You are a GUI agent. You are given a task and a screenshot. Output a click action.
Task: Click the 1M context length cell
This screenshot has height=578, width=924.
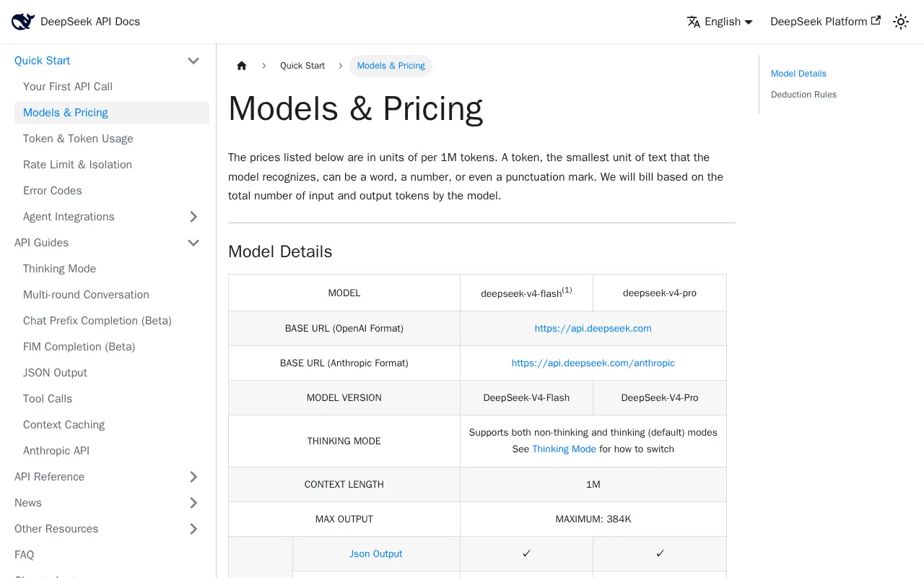pyautogui.click(x=593, y=484)
